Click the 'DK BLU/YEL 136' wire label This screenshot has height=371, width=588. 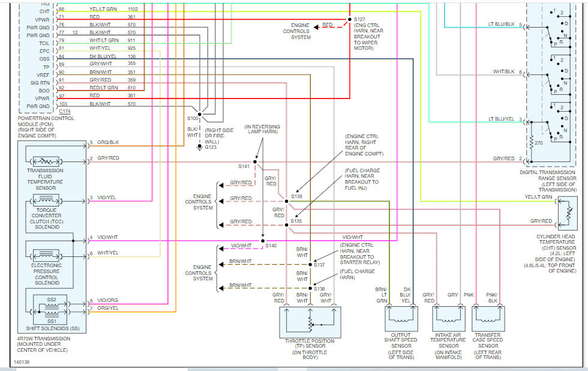point(113,56)
